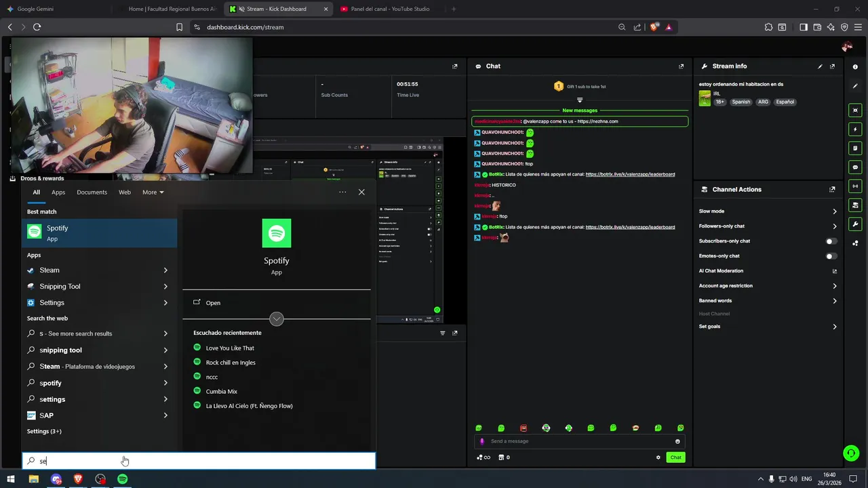Click the green Chat send button
The image size is (868, 488).
point(675,457)
